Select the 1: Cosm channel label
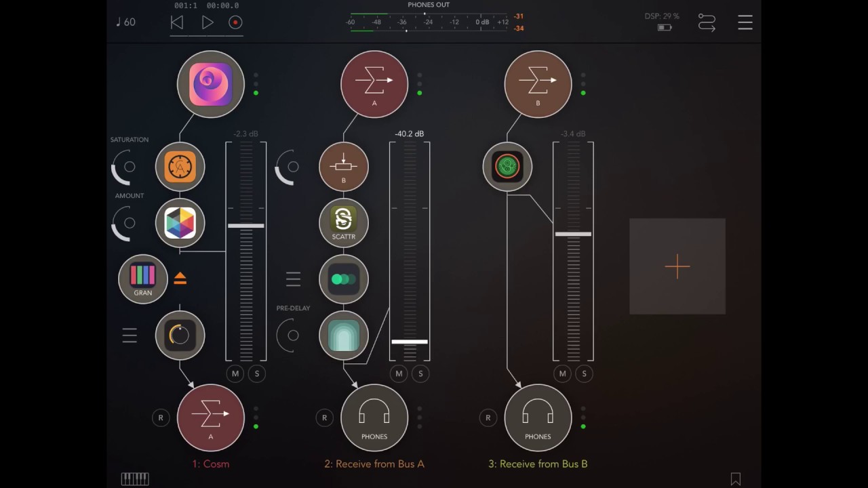 click(x=211, y=464)
